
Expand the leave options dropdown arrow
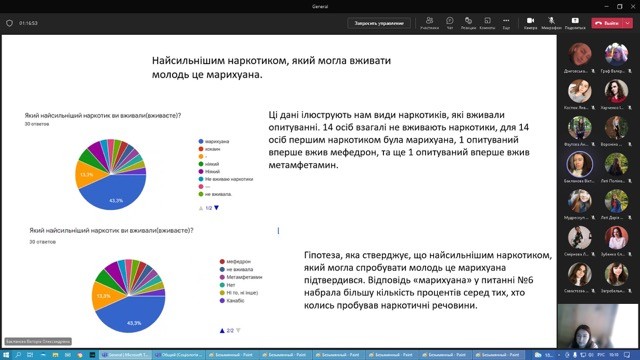click(628, 23)
